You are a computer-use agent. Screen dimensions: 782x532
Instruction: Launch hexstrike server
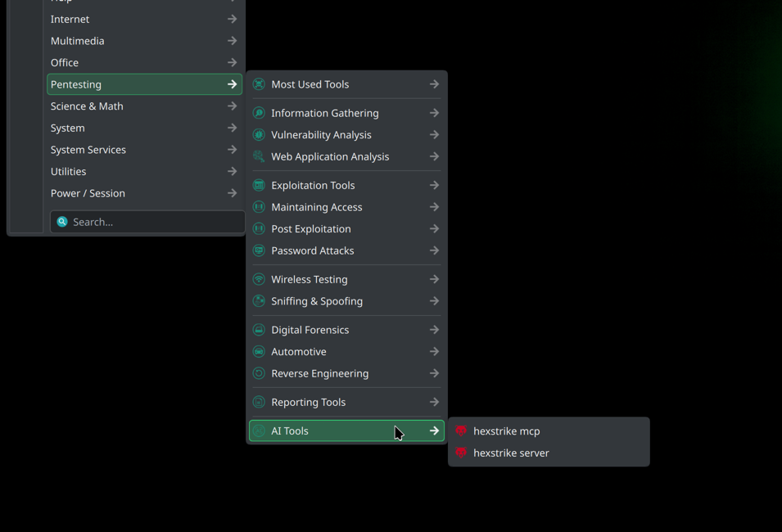click(511, 453)
